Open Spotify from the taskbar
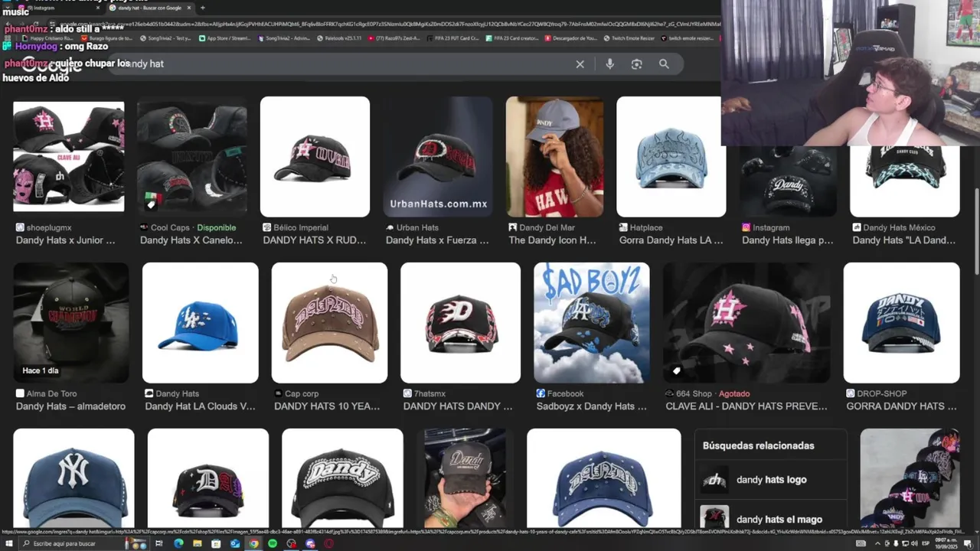Viewport: 980px width, 551px height. pos(273,543)
